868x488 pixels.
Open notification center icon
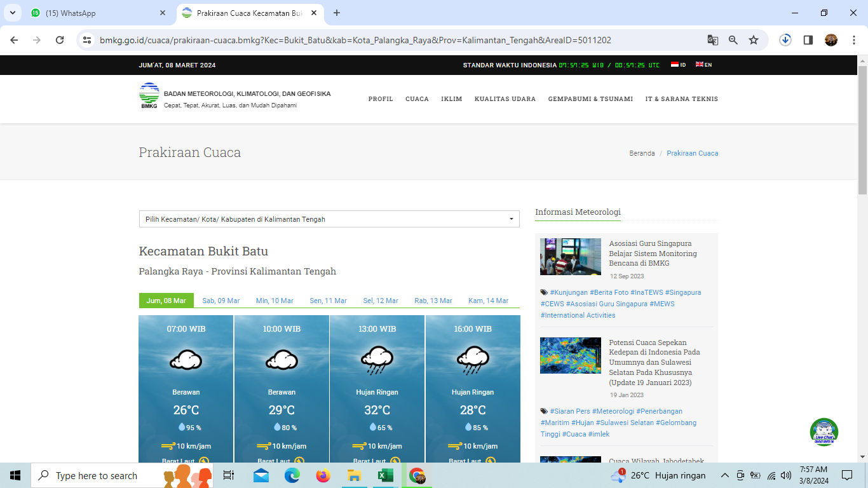click(846, 475)
